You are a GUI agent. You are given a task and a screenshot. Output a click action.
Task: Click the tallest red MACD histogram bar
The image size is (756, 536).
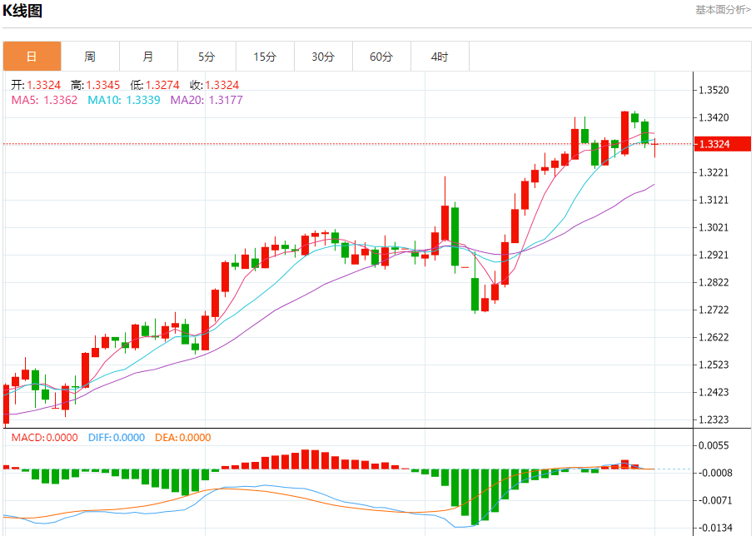(306, 459)
